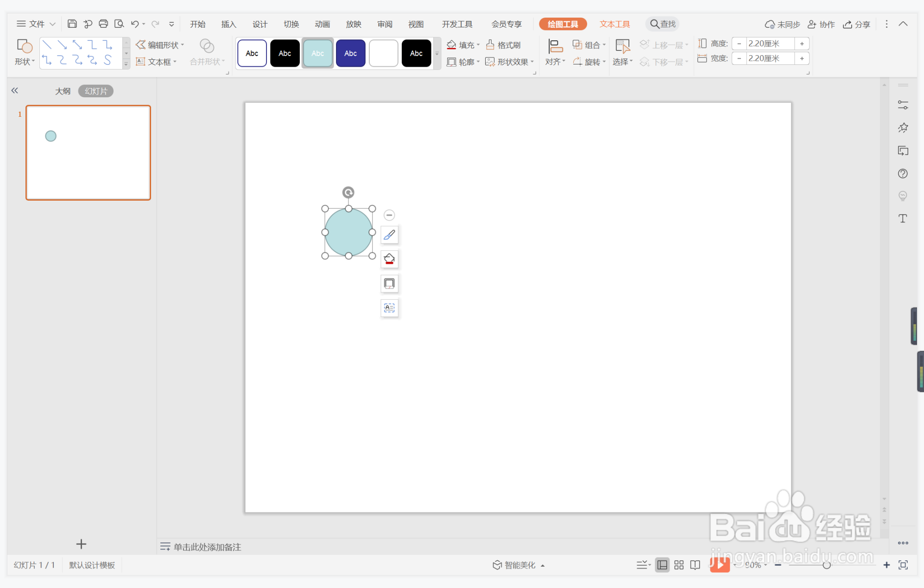The height and width of the screenshot is (588, 924).
Task: Insert a Text Box (文本框)
Action: 156,62
